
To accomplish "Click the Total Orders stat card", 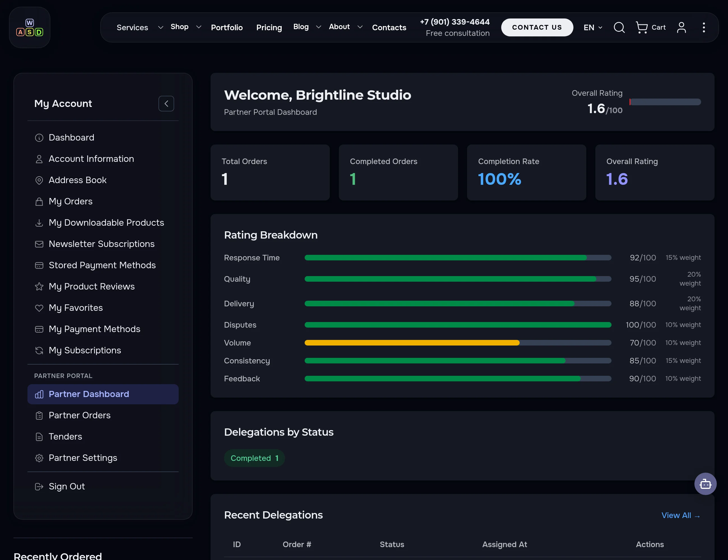I will [x=270, y=173].
